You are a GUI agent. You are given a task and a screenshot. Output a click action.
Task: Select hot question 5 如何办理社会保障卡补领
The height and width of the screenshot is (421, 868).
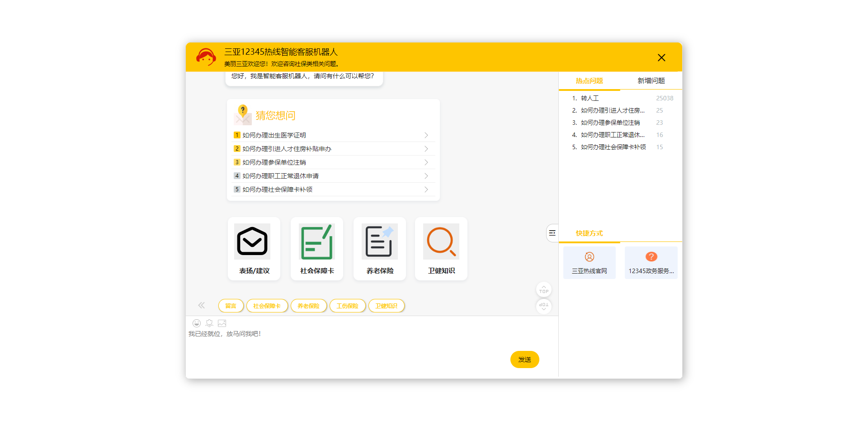pyautogui.click(x=613, y=147)
